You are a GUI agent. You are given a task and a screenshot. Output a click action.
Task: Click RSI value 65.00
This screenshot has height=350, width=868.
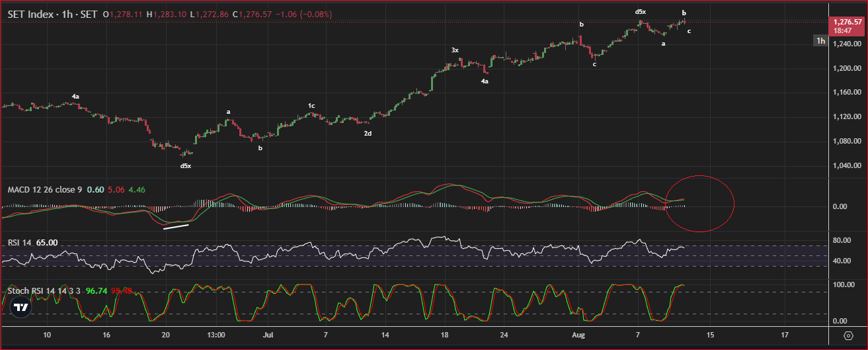(47, 243)
